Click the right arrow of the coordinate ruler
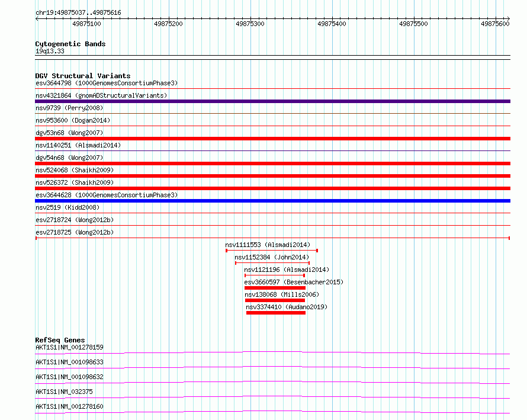The height and width of the screenshot is (420, 527). tap(509, 19)
